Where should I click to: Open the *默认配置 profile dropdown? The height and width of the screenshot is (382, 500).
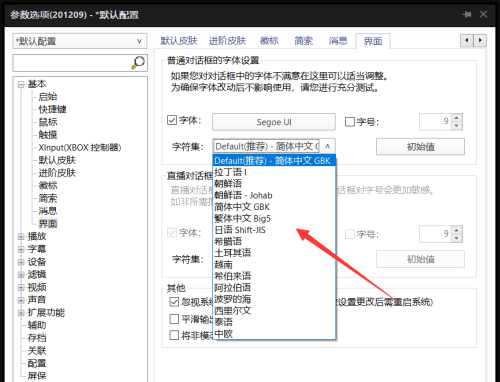[x=80, y=41]
